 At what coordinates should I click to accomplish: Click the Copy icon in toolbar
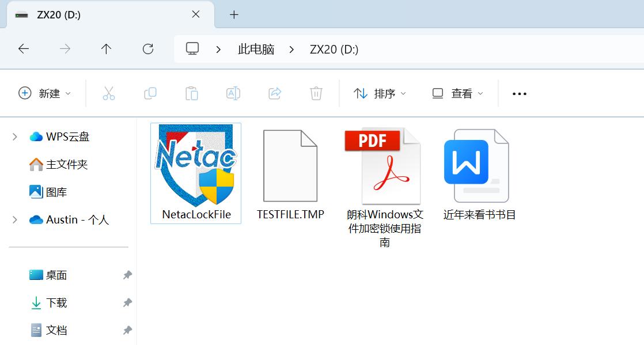point(150,94)
